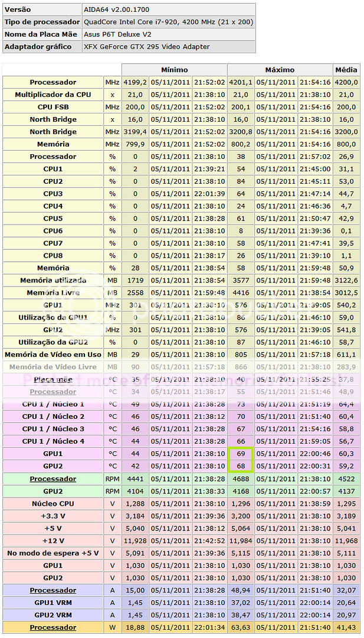Click the Processador link in the °C row
Image resolution: width=364 pixels, height=638 pixels.
tap(53, 392)
